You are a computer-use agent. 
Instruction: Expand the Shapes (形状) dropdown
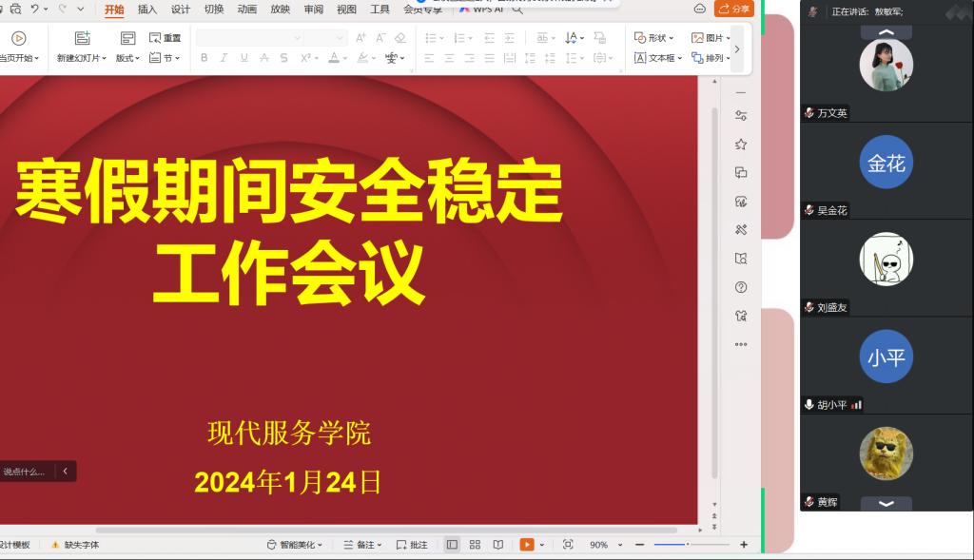(x=654, y=38)
